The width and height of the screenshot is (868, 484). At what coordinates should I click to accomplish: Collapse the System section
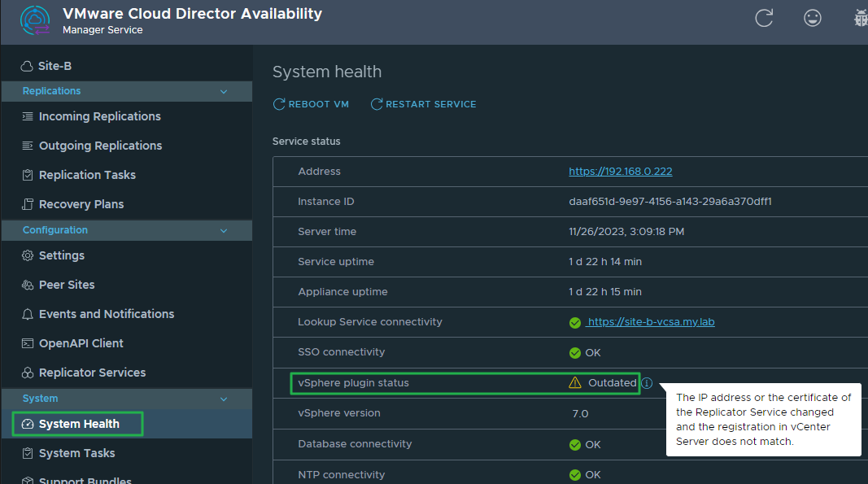tap(224, 399)
